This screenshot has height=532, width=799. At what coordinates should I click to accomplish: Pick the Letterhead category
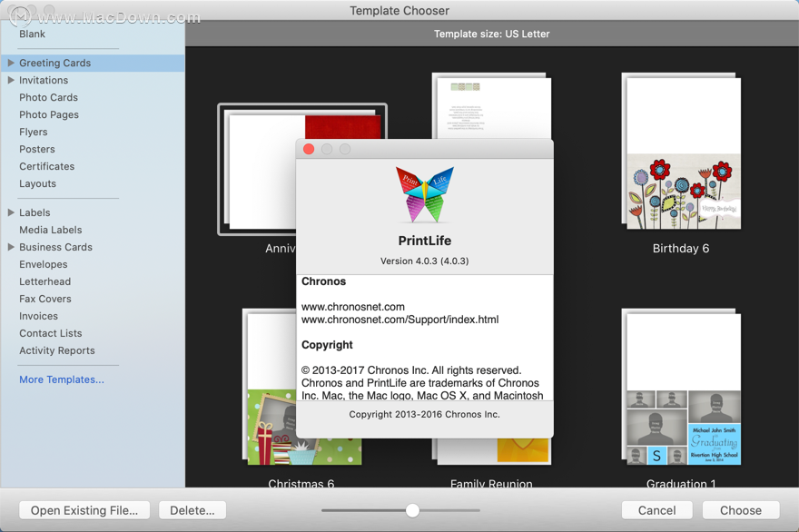[44, 281]
